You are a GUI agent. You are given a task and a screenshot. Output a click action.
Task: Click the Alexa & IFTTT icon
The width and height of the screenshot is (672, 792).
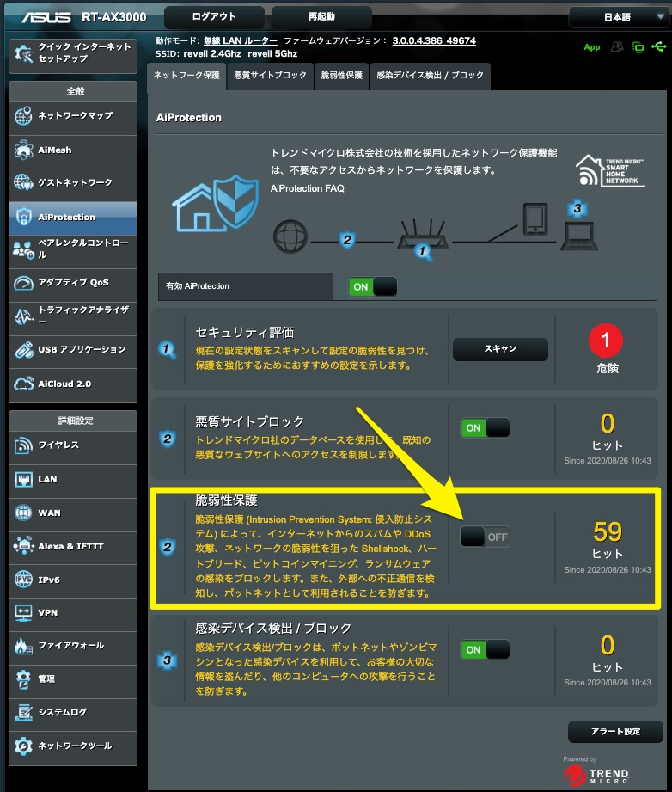(x=23, y=546)
